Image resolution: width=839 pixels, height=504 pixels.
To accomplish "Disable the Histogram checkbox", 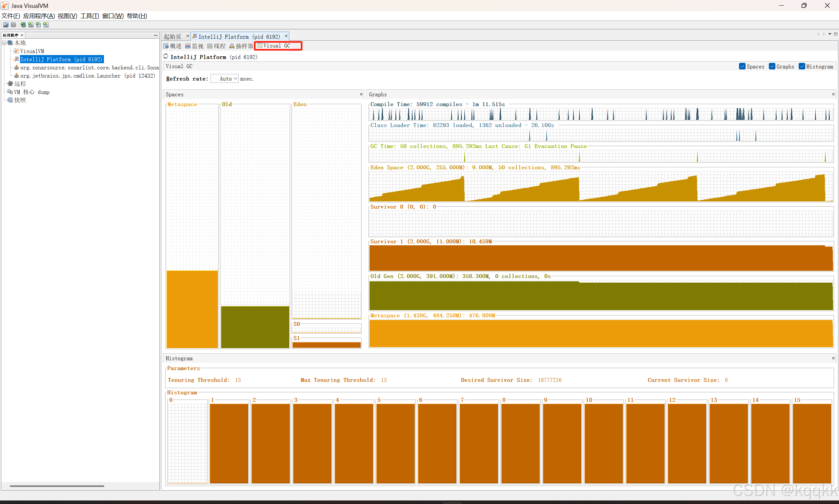I will (x=802, y=66).
